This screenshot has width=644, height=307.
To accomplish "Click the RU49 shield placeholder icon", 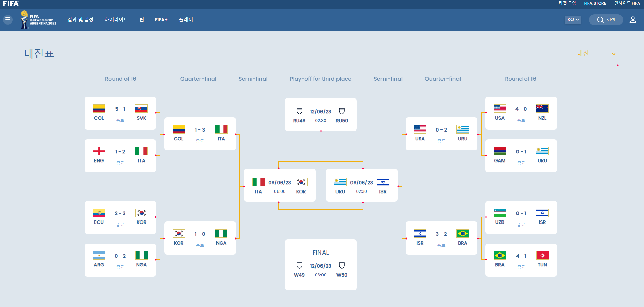I will coord(299,111).
